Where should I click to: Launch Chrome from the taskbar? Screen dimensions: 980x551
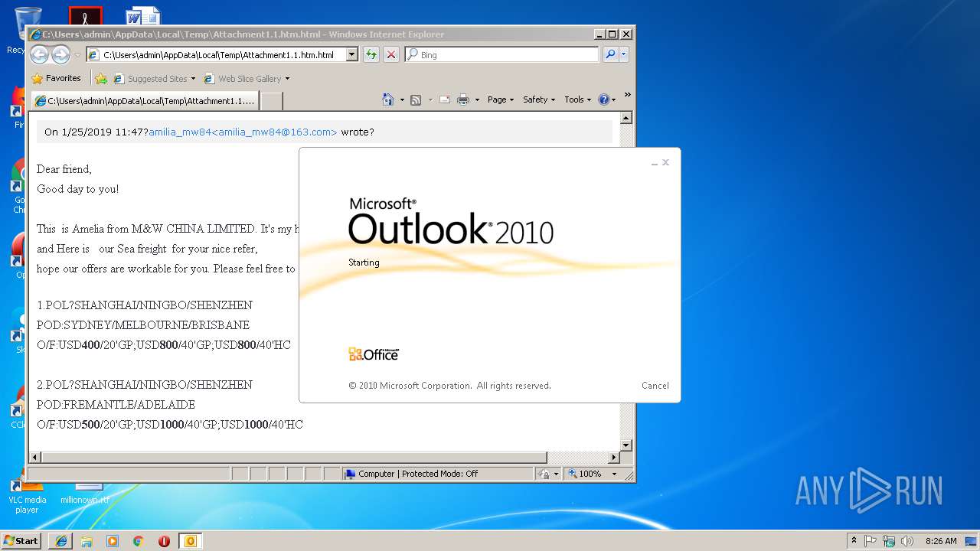pos(138,541)
